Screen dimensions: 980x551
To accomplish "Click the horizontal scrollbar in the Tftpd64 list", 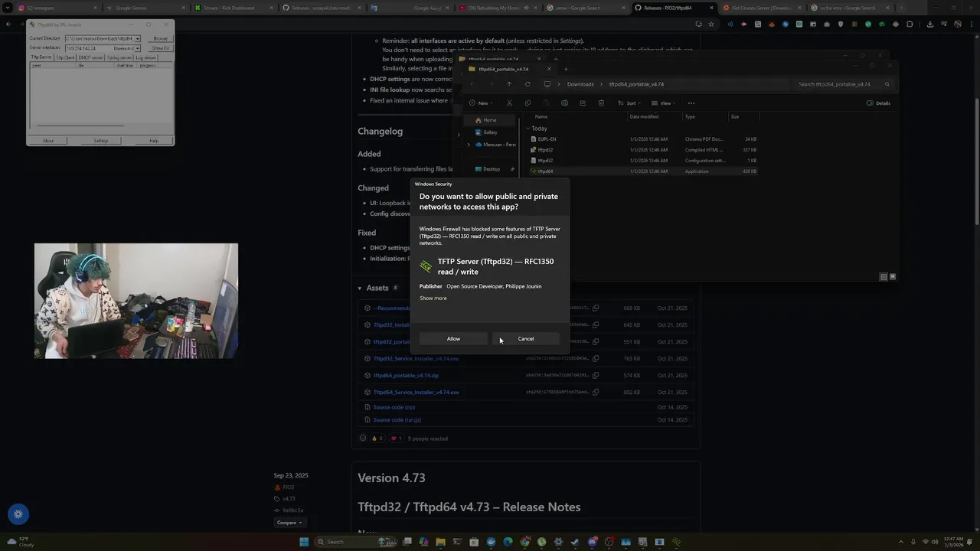I will pos(80,126).
